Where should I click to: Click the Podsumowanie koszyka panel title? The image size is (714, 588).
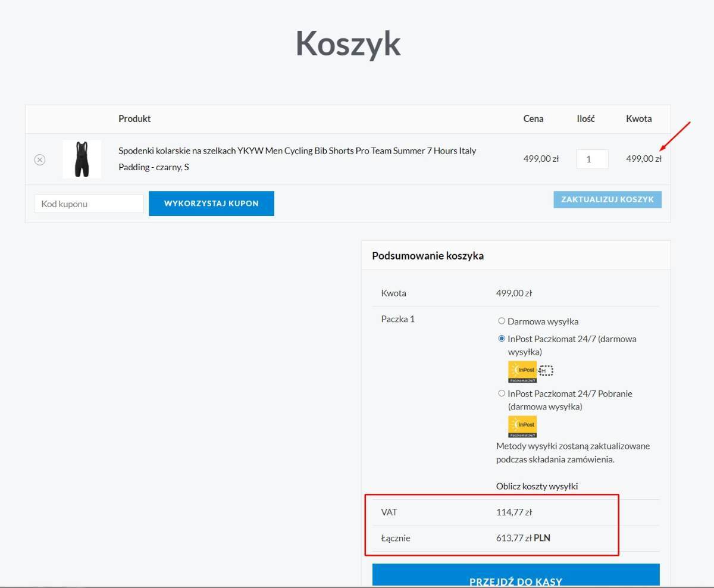tap(428, 256)
